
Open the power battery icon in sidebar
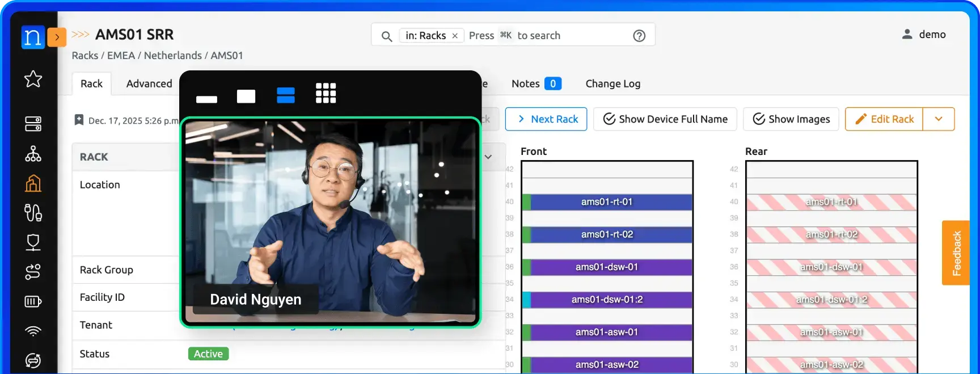33,301
